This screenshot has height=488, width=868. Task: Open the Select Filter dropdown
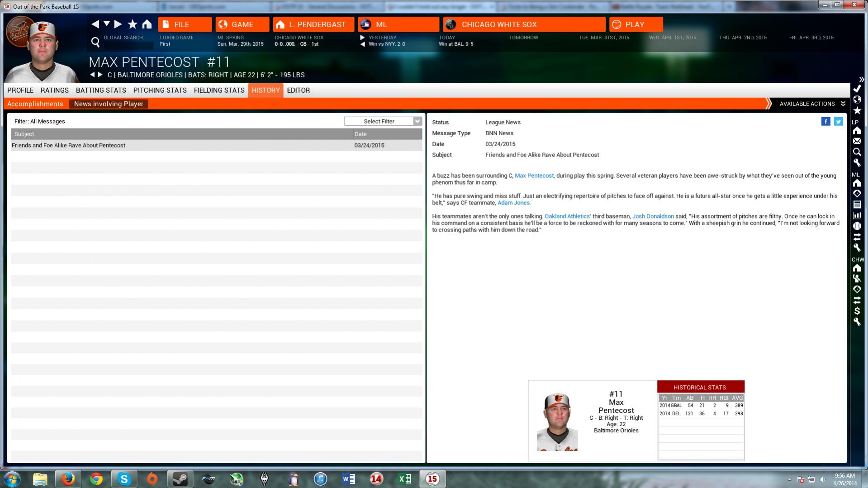[x=383, y=121]
